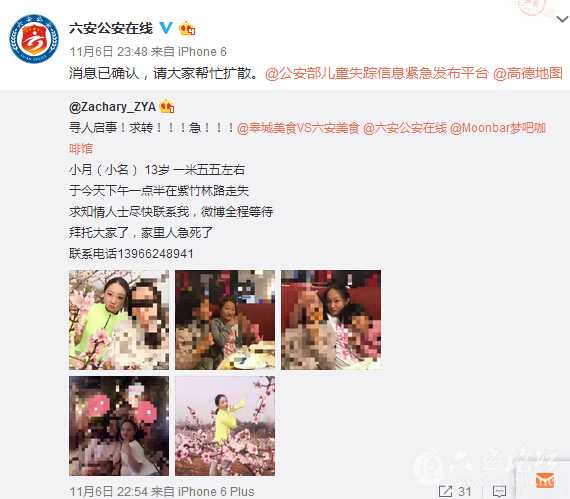Click the crown icon beside @Zachary_ZYA
The width and height of the screenshot is (570, 499).
[167, 106]
